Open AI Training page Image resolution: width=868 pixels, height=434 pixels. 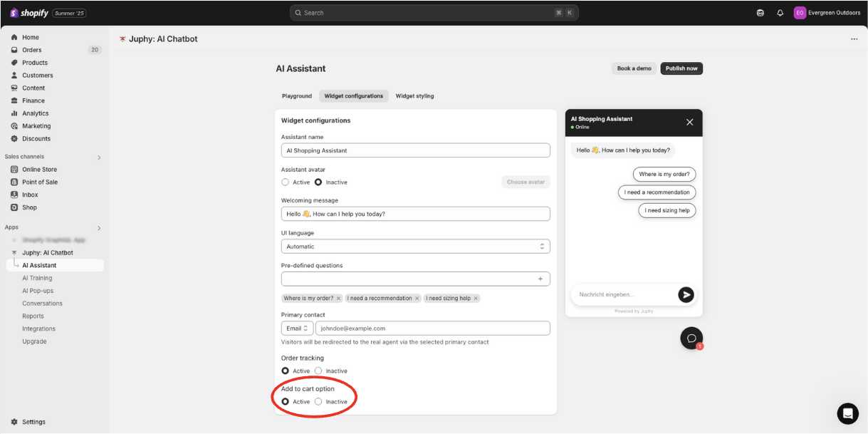[37, 278]
